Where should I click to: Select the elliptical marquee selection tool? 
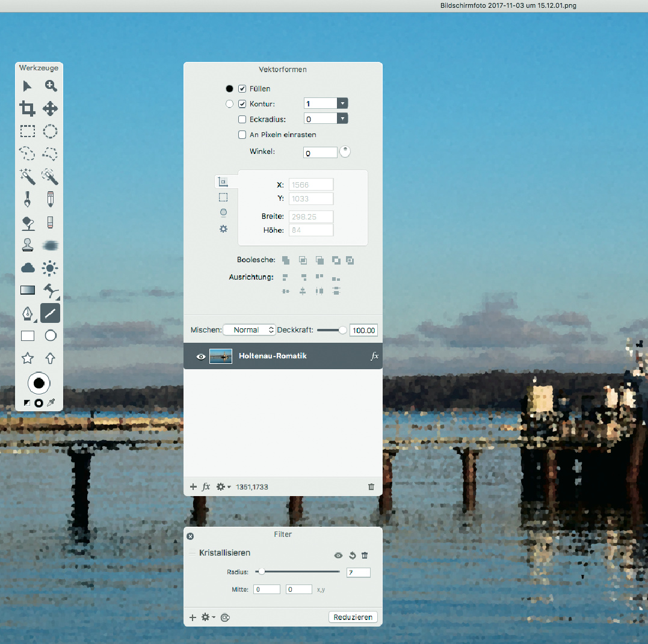pos(50,131)
